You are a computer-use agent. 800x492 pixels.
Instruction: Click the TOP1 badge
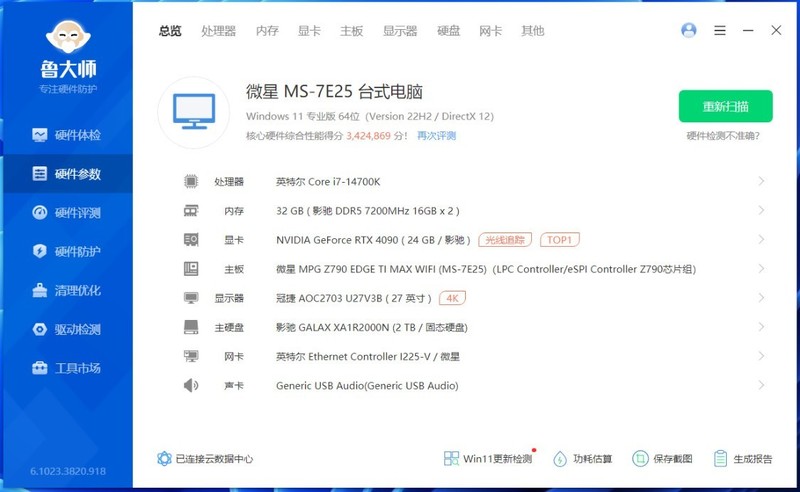[x=560, y=239]
